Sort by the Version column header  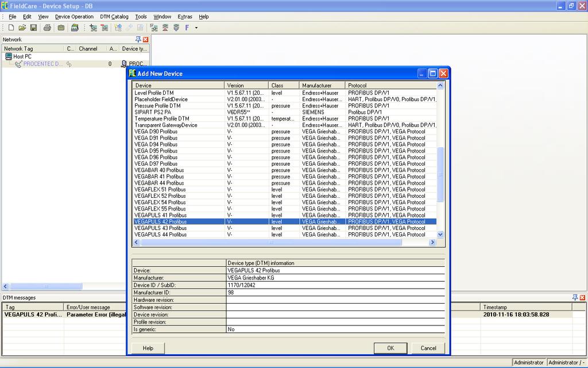click(246, 85)
